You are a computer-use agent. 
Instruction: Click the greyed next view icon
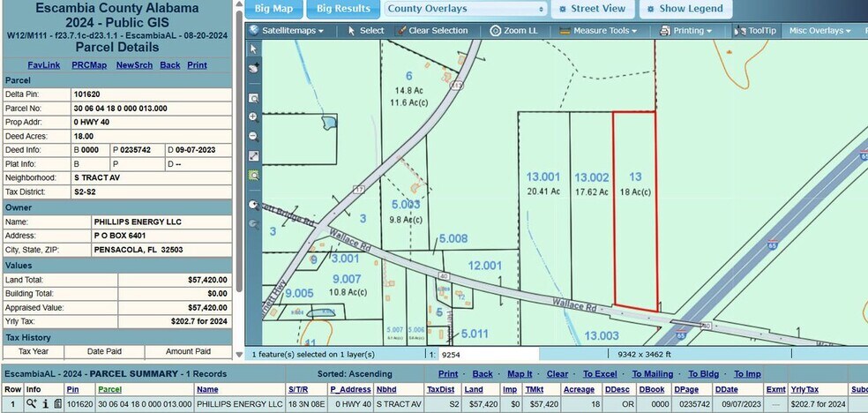click(x=253, y=224)
